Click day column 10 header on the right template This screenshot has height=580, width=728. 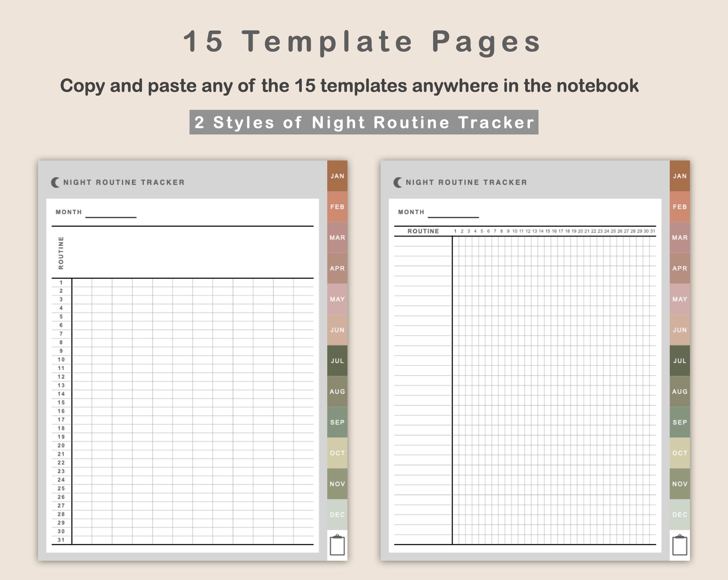click(515, 231)
